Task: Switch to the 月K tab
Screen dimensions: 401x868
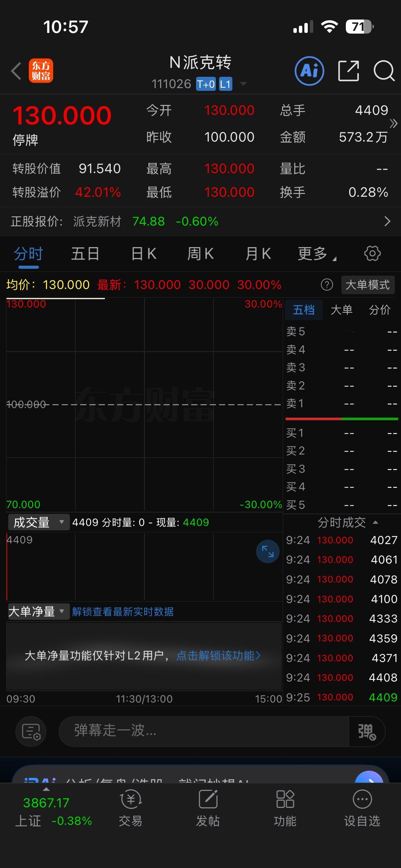Action: [x=258, y=254]
